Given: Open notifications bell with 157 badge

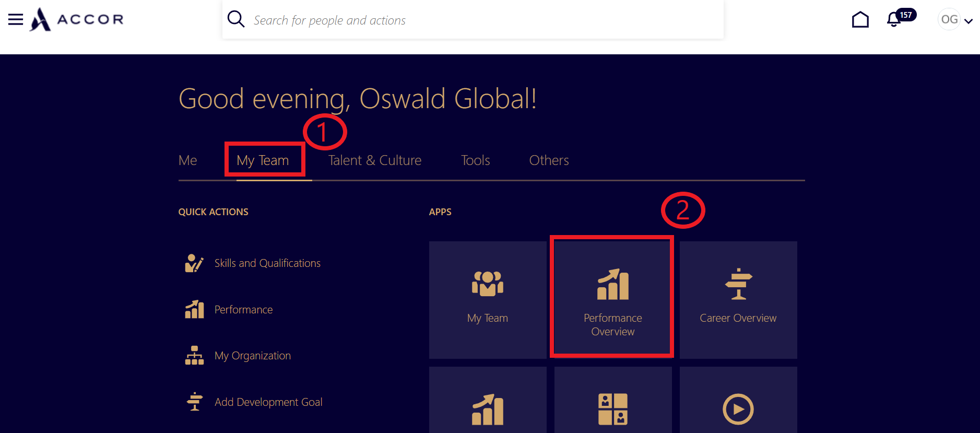Looking at the screenshot, I should tap(900, 18).
